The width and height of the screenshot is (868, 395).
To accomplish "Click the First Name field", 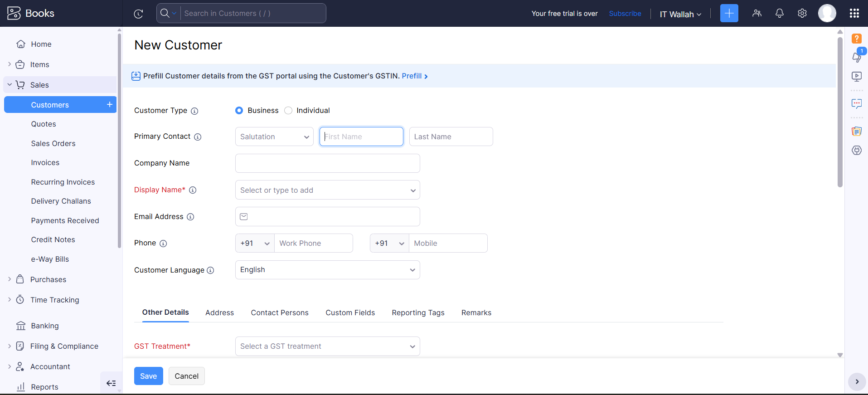I will point(361,137).
